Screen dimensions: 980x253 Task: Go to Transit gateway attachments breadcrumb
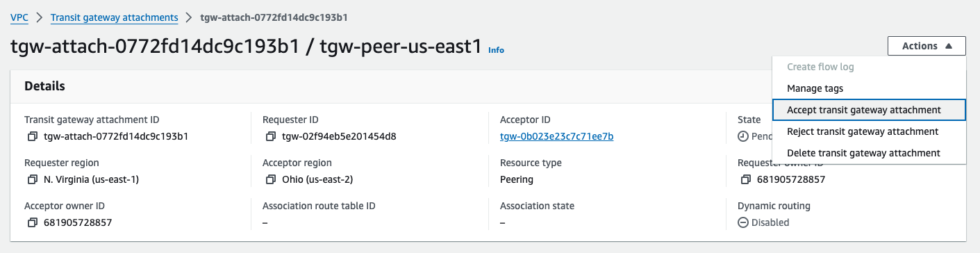coord(114,17)
